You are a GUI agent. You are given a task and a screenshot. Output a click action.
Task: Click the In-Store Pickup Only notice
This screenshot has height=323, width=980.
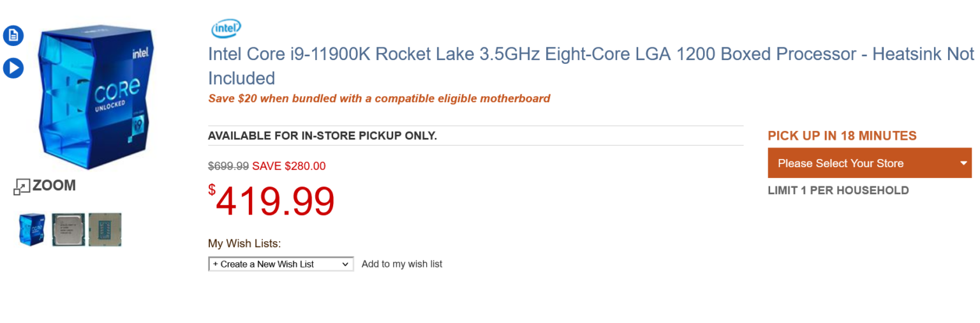pos(322,136)
